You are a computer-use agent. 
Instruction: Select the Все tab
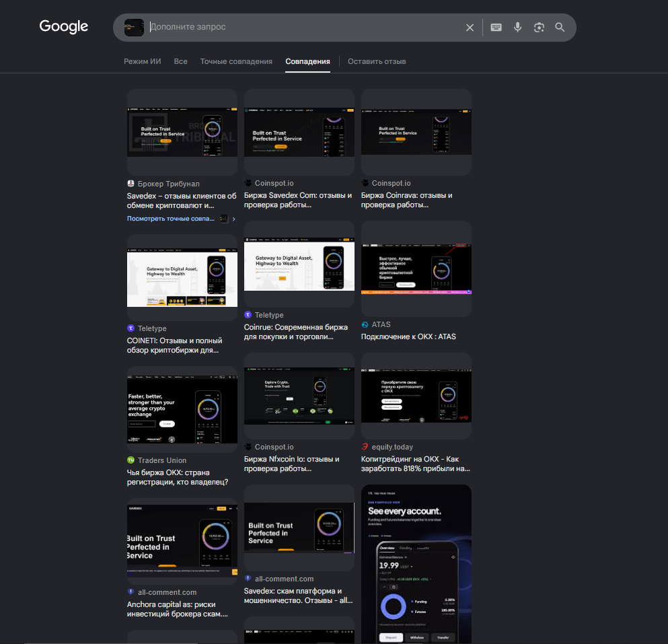point(181,61)
